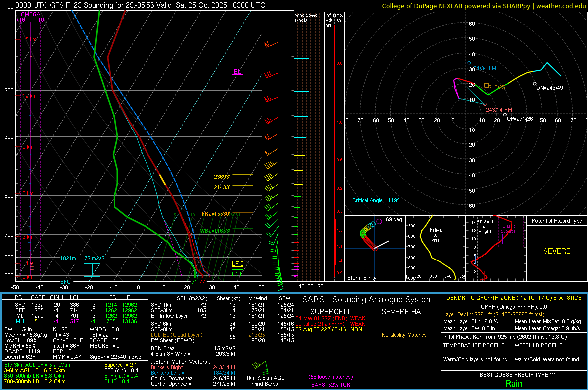Click the 1021m inflow height label
588x390 pixels.
[x=68, y=258]
